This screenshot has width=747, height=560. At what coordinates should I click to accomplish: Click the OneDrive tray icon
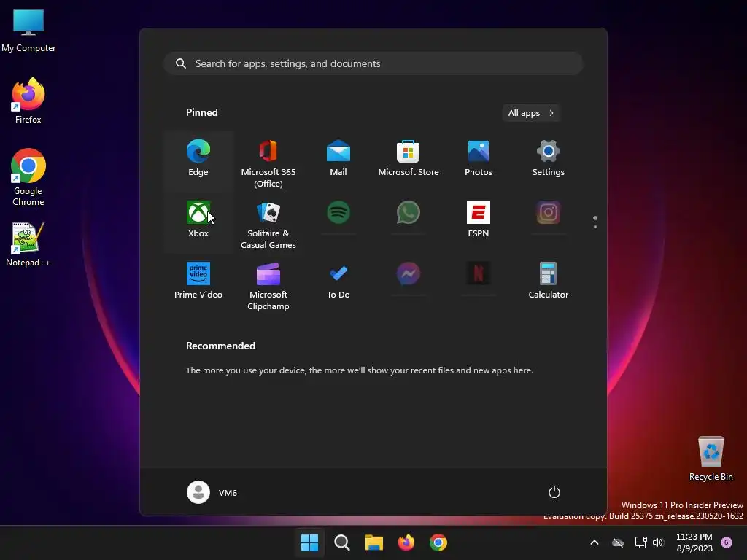(x=618, y=542)
